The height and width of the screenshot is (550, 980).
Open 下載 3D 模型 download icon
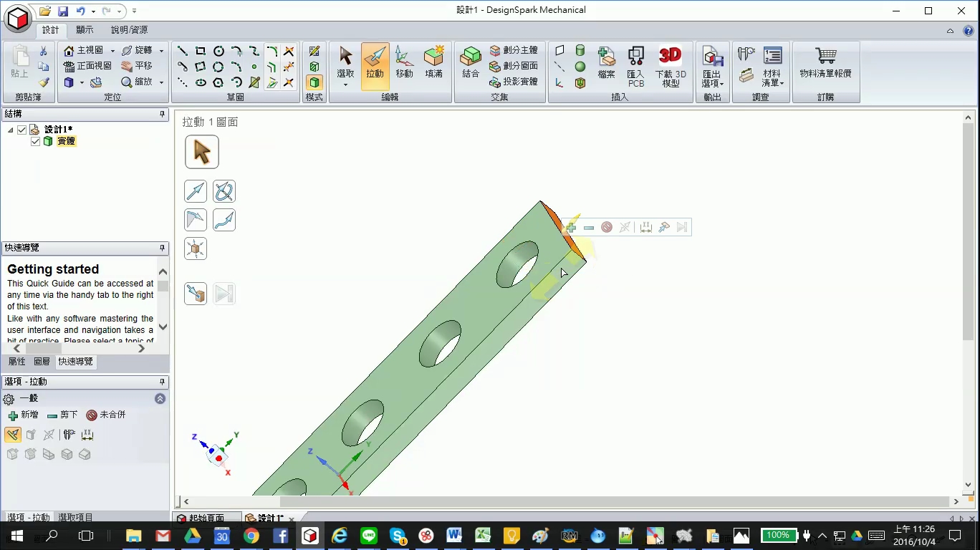(671, 67)
